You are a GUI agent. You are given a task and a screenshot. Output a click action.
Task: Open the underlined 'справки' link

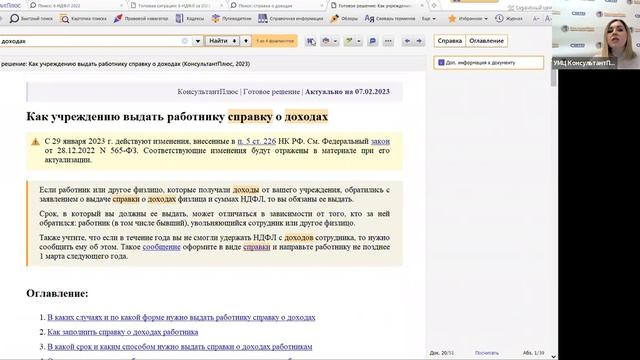256,247
